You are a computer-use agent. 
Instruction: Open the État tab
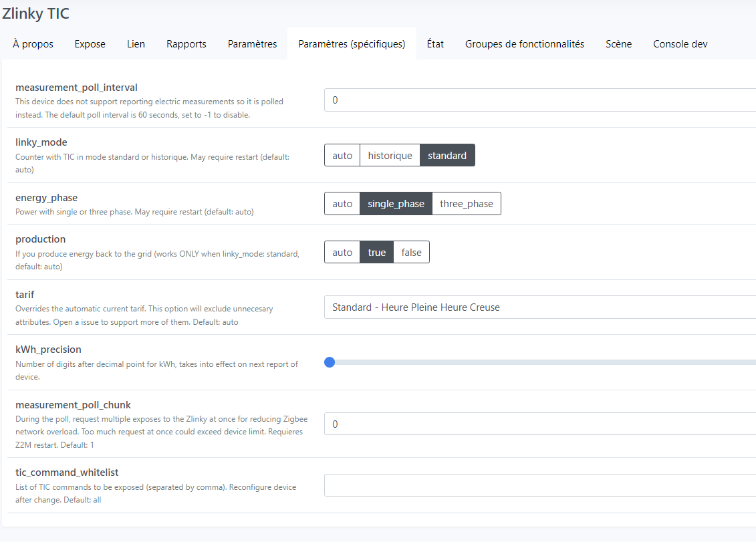[x=435, y=44]
